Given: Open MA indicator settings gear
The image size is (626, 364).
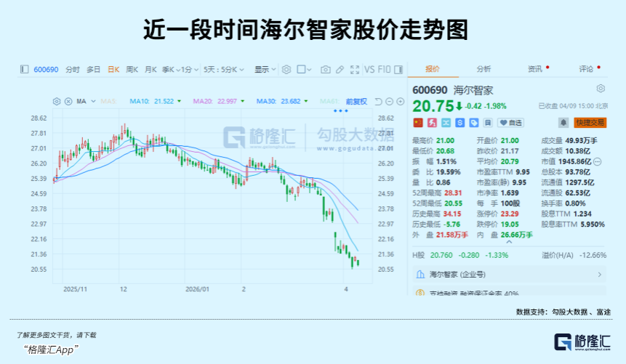Looking at the screenshot, I should point(57,102).
